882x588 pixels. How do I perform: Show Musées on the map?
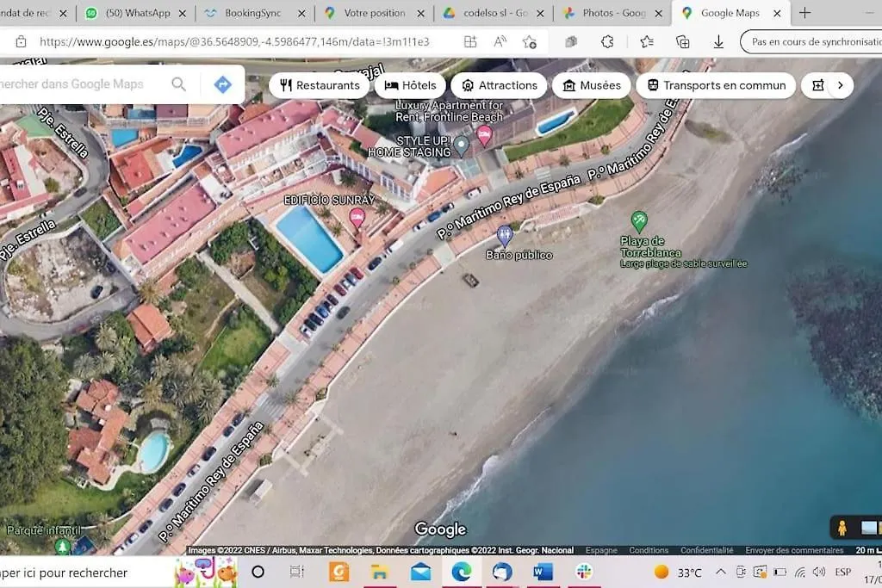click(x=592, y=85)
